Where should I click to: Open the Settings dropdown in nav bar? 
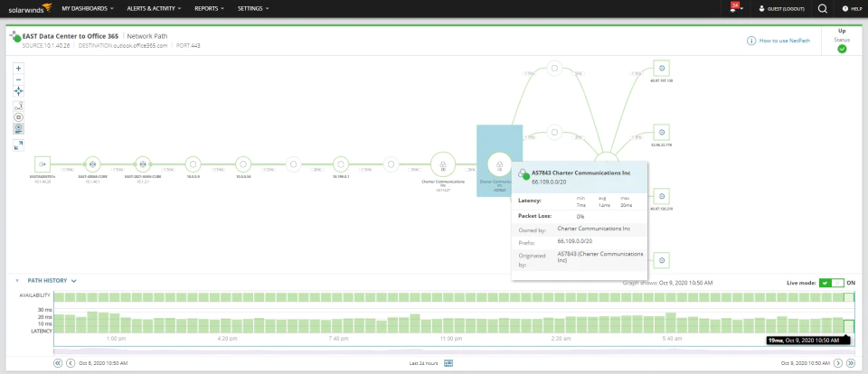[253, 8]
